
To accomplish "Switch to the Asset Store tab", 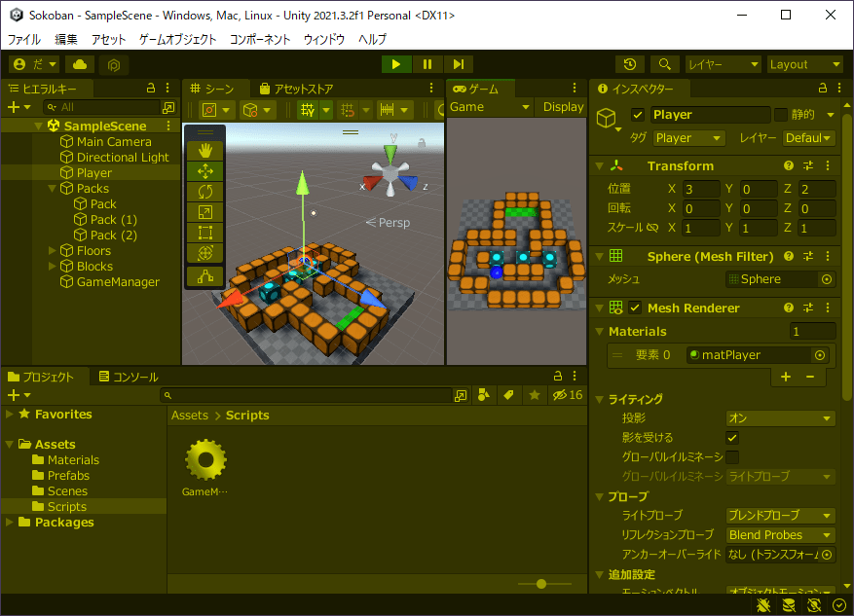I will pos(296,89).
